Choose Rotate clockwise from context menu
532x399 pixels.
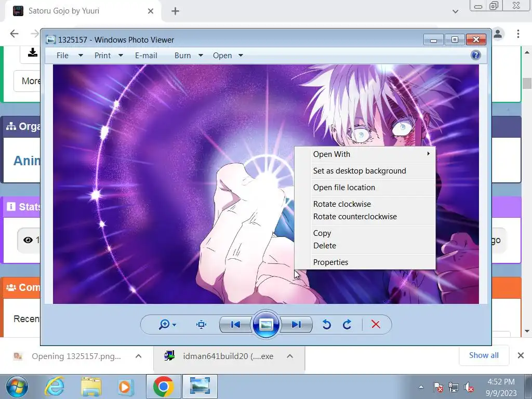click(x=365, y=204)
